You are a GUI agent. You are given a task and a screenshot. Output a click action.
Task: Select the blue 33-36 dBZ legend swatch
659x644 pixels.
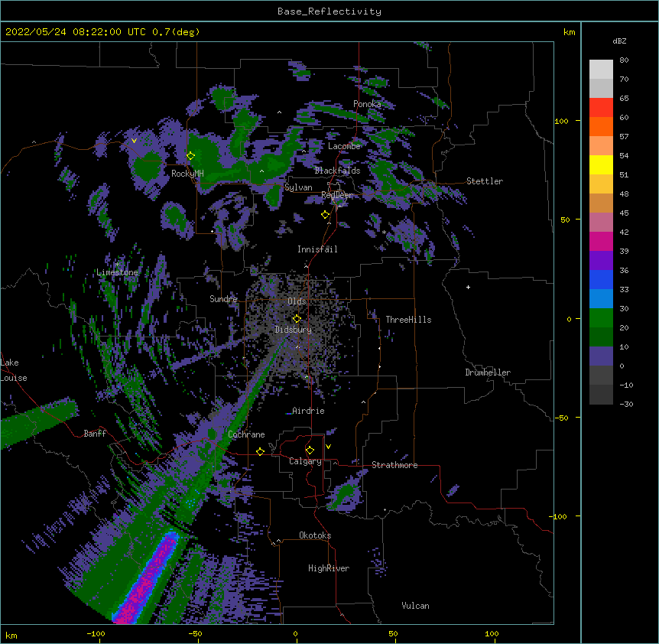tap(601, 279)
